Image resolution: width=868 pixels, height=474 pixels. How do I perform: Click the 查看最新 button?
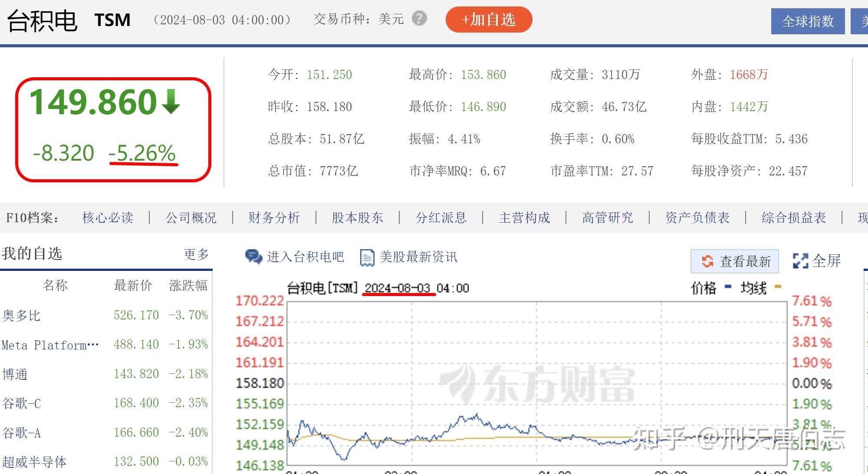point(734,261)
